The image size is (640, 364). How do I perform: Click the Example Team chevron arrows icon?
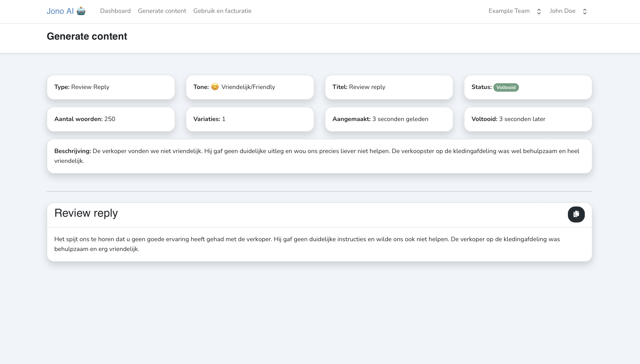(x=539, y=12)
